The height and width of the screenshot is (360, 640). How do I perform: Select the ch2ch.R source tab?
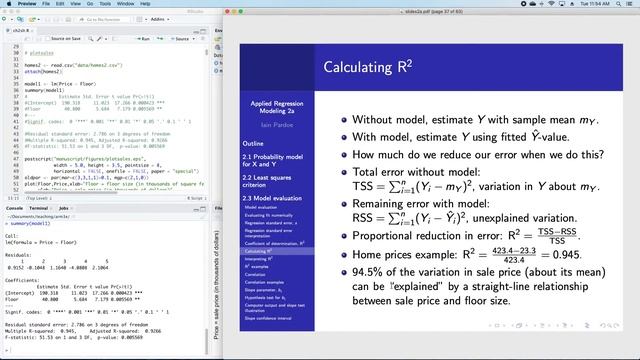[x=20, y=31]
